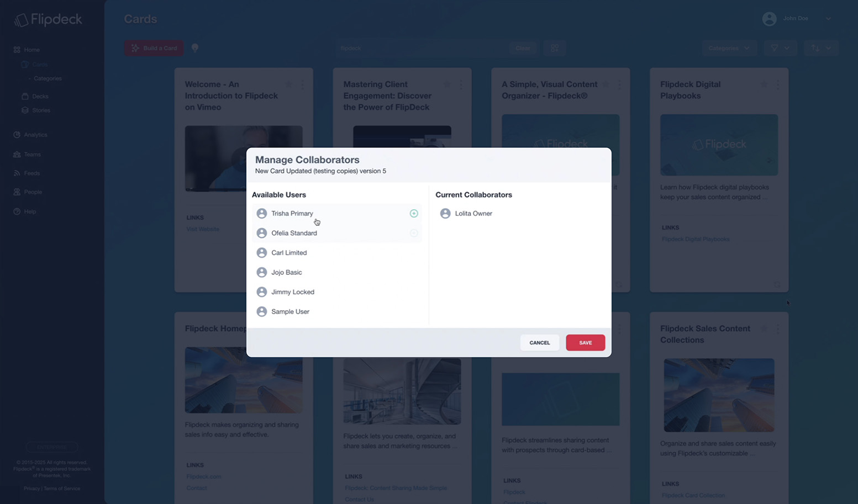Screen dimensions: 858x504
Task: Open the Stories section in the sidebar
Action: (x=40, y=110)
